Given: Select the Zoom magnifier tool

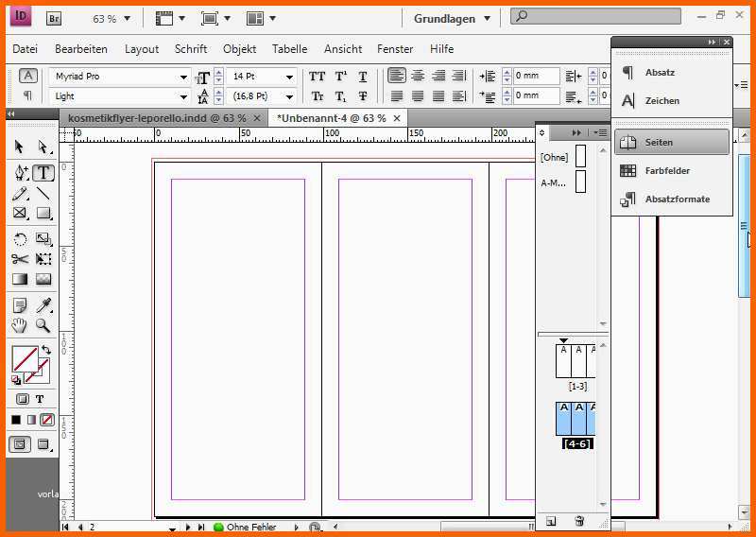Looking at the screenshot, I should pyautogui.click(x=43, y=325).
